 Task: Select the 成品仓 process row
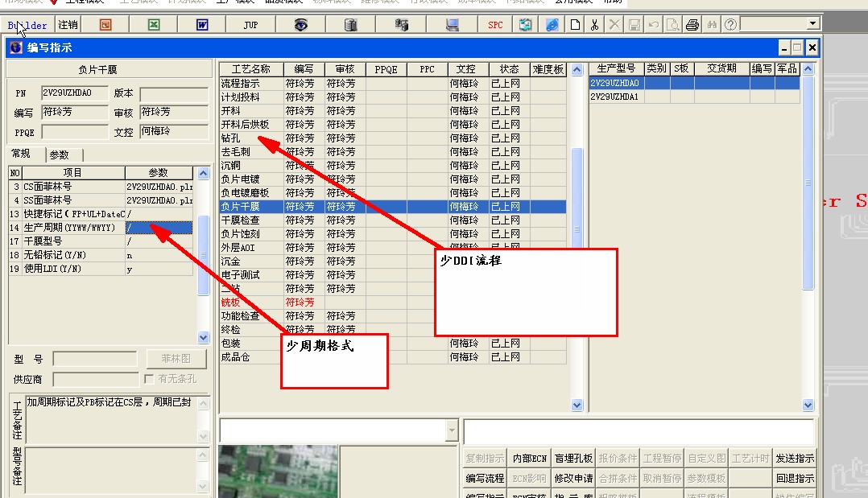[393, 357]
